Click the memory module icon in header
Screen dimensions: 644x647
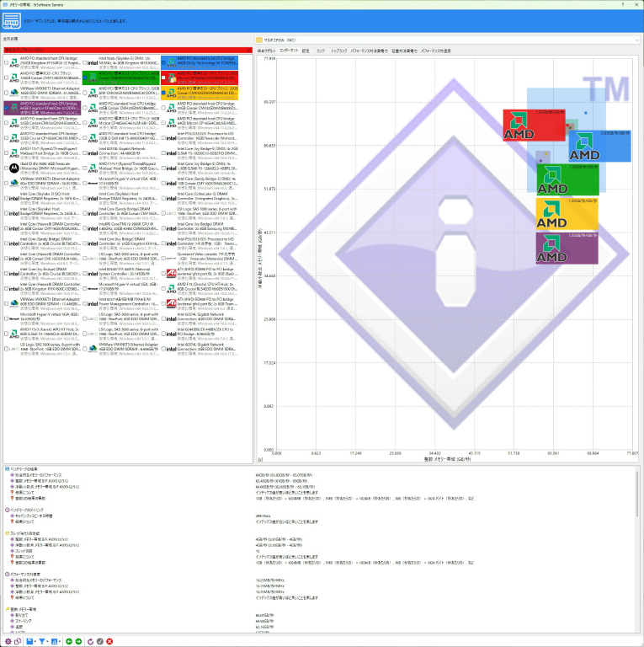click(11, 20)
